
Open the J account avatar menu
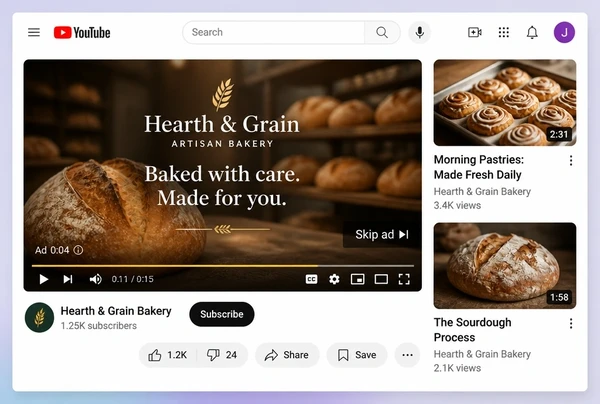point(564,33)
